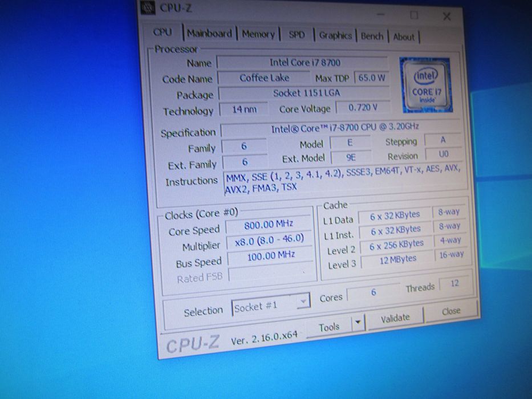Click the Level 3 12 MBytes value

397,259
